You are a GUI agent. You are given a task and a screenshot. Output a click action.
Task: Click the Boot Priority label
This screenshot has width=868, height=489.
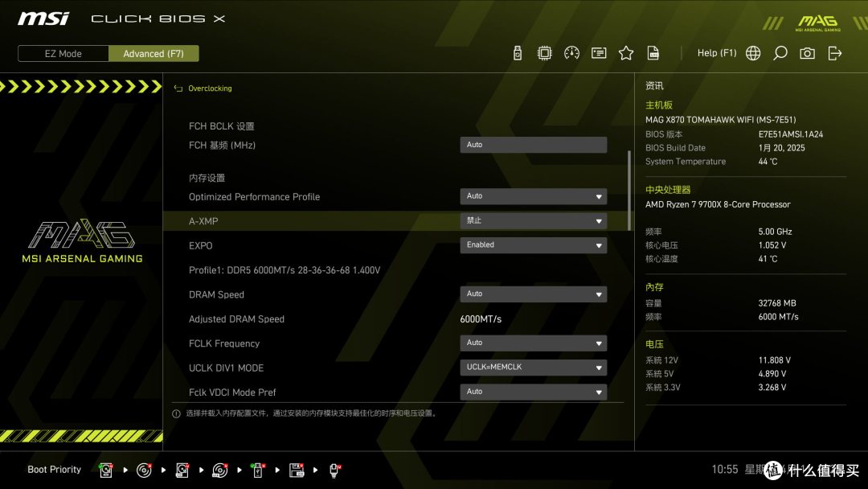point(55,469)
